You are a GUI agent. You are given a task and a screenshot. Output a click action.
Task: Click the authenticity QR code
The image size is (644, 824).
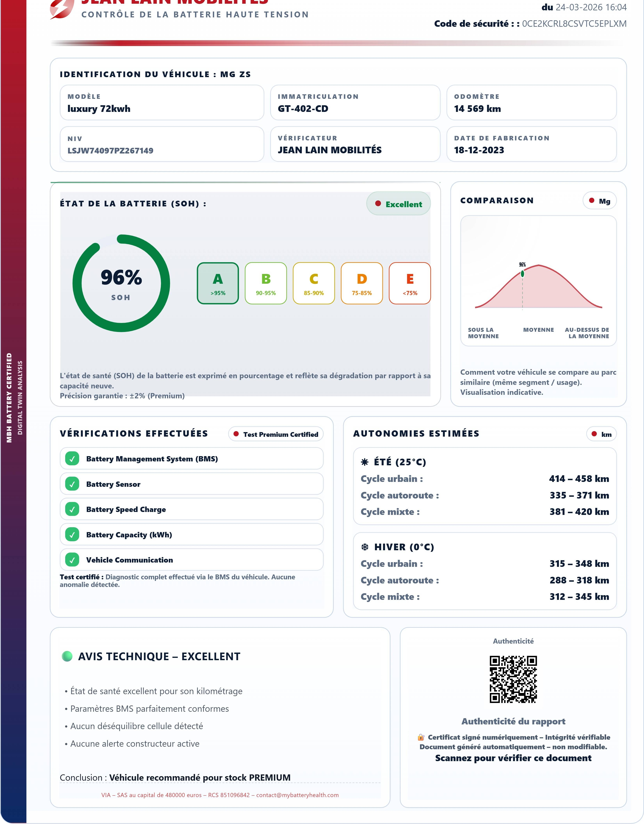click(x=513, y=679)
